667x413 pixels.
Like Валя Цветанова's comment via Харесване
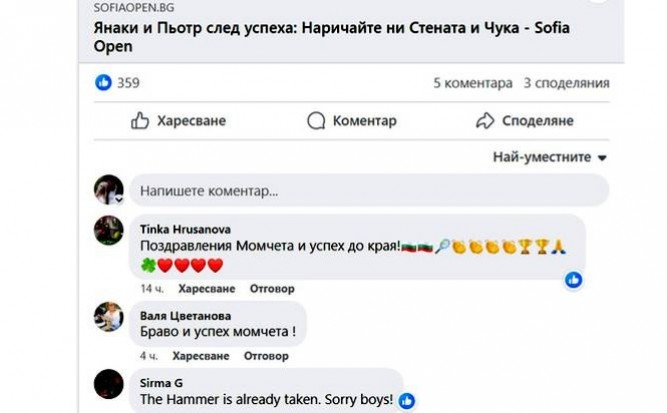[x=200, y=355]
